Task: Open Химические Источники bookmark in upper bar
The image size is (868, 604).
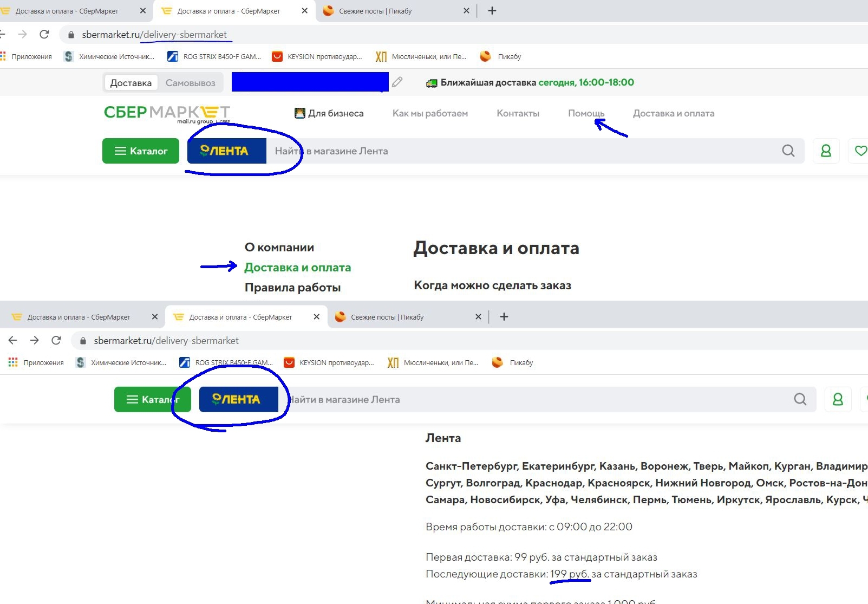Action: pos(109,56)
